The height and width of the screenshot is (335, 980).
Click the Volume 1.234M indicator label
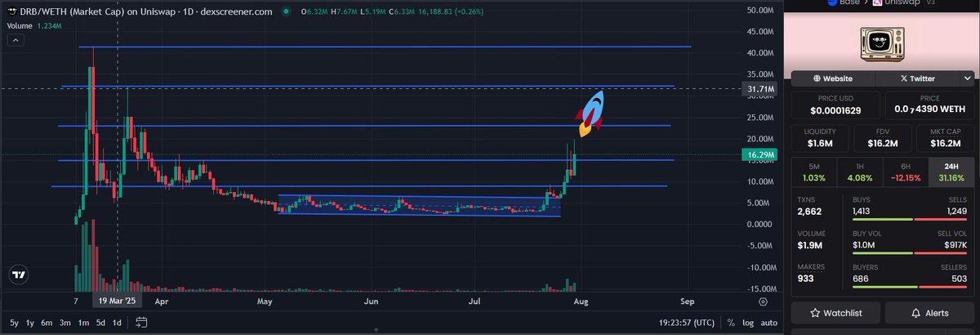click(x=33, y=26)
